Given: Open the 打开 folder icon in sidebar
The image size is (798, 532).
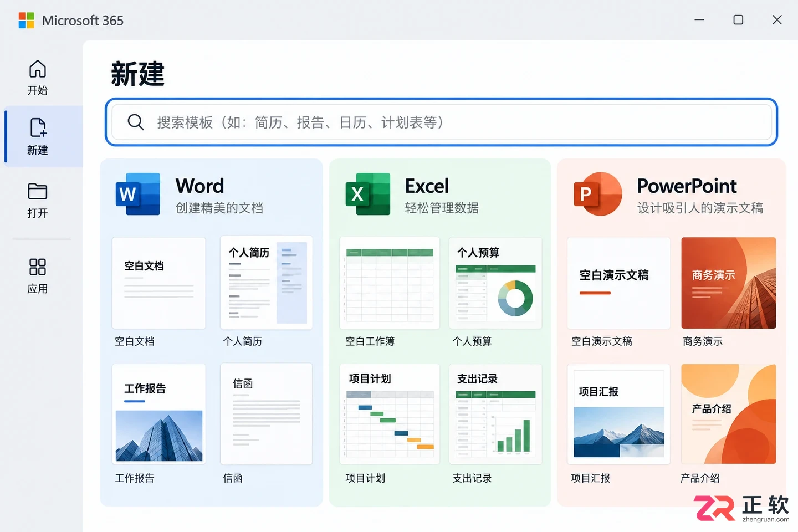Looking at the screenshot, I should coord(38,191).
